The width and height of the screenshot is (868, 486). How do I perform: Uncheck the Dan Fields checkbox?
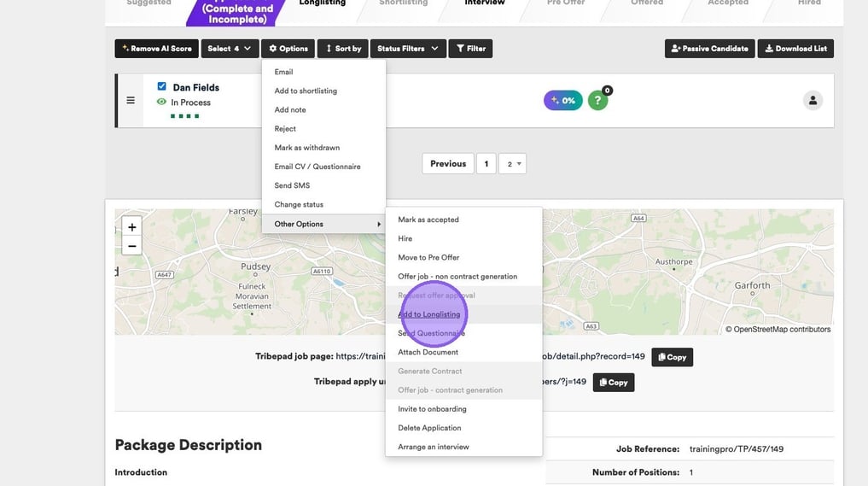162,86
